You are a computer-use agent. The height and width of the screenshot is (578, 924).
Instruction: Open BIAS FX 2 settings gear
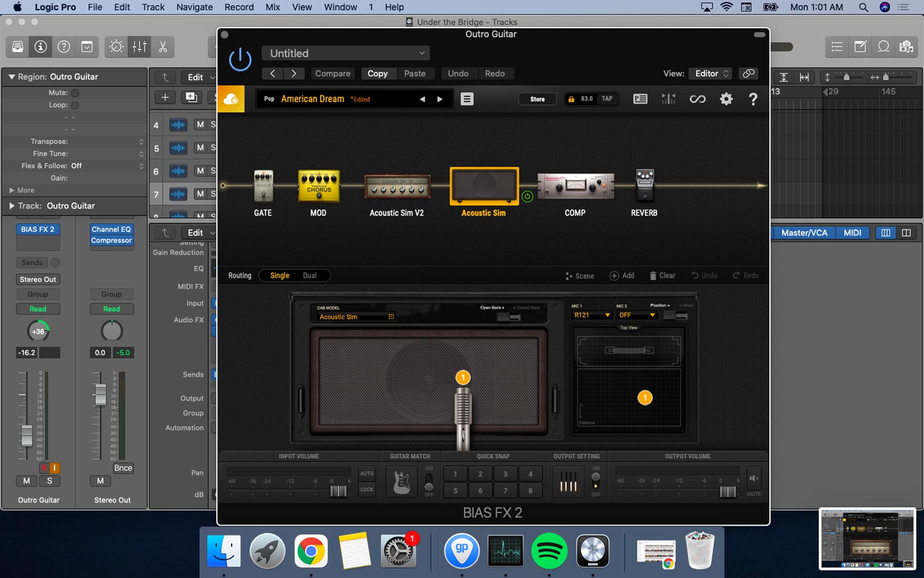click(x=726, y=99)
